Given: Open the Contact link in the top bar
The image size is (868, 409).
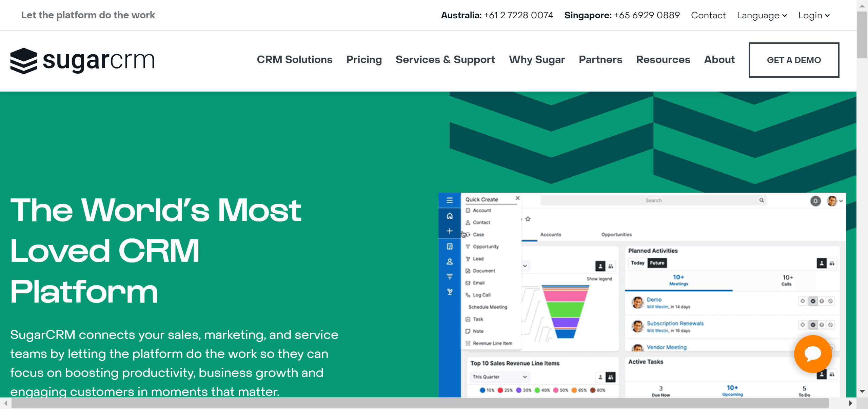Looking at the screenshot, I should [708, 15].
